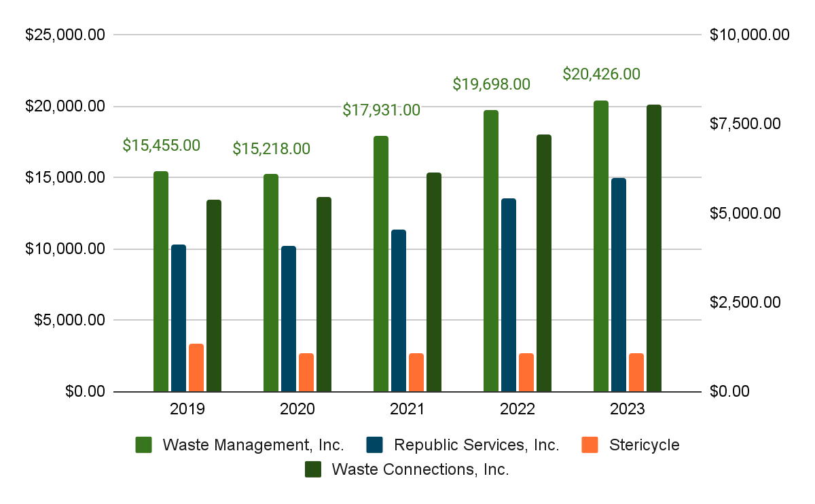
Task: Click the $0.00 right axis label
Action: (x=730, y=391)
